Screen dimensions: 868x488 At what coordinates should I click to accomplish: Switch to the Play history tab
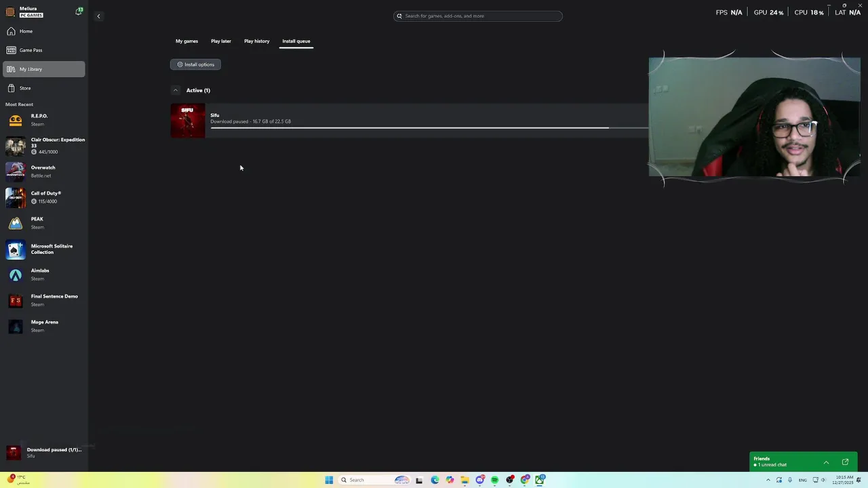pyautogui.click(x=256, y=41)
